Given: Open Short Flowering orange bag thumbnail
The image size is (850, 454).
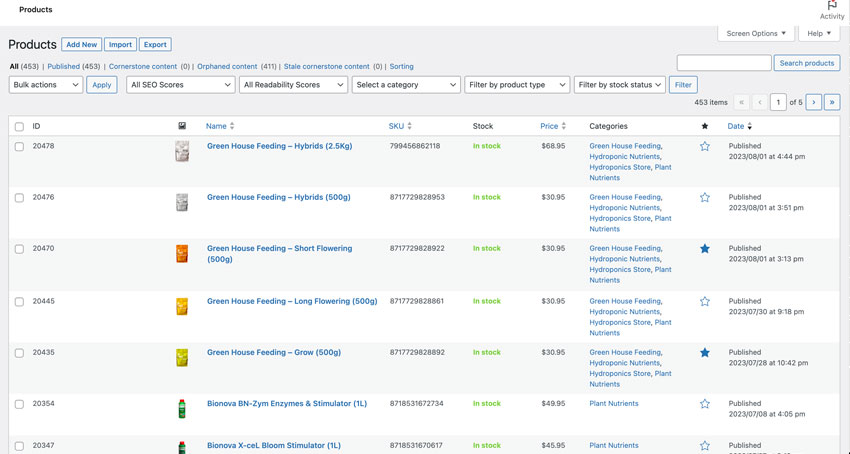Looking at the screenshot, I should (182, 253).
